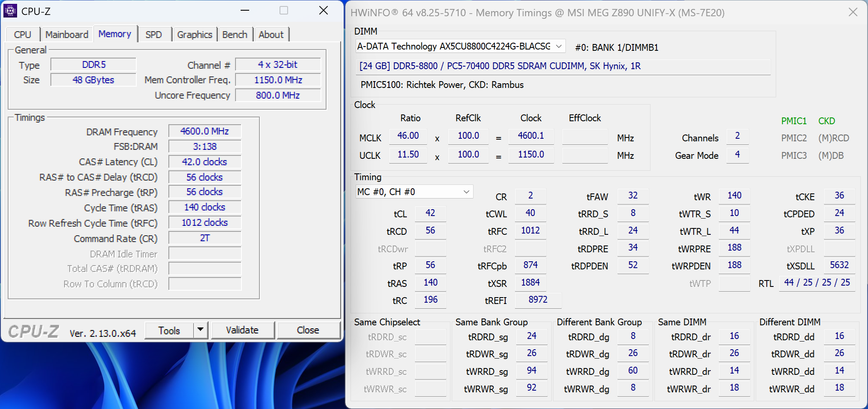This screenshot has height=409, width=868.
Task: Click the tRC value 196
Action: coord(430,300)
